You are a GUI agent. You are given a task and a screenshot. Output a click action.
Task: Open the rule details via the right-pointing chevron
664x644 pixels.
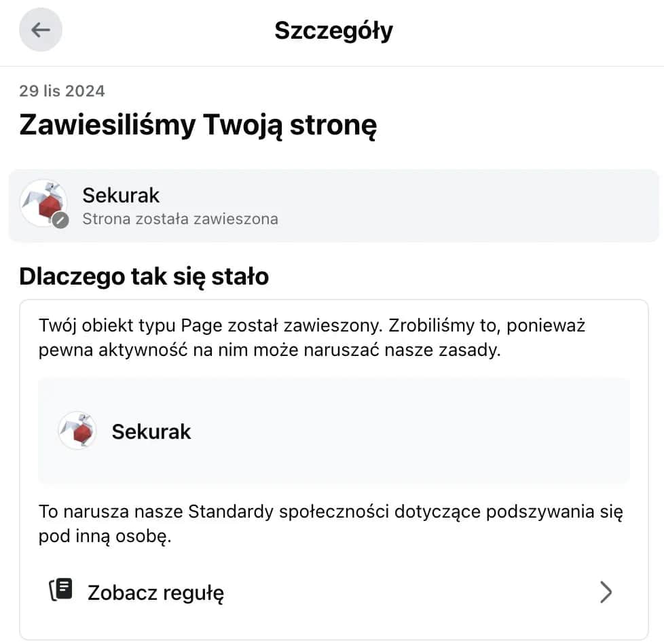point(606,592)
